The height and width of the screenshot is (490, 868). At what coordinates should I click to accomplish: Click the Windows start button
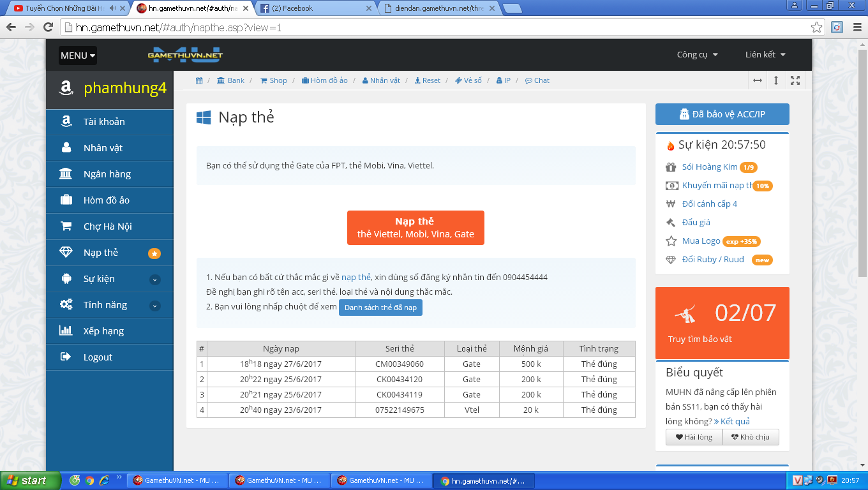tap(30, 480)
